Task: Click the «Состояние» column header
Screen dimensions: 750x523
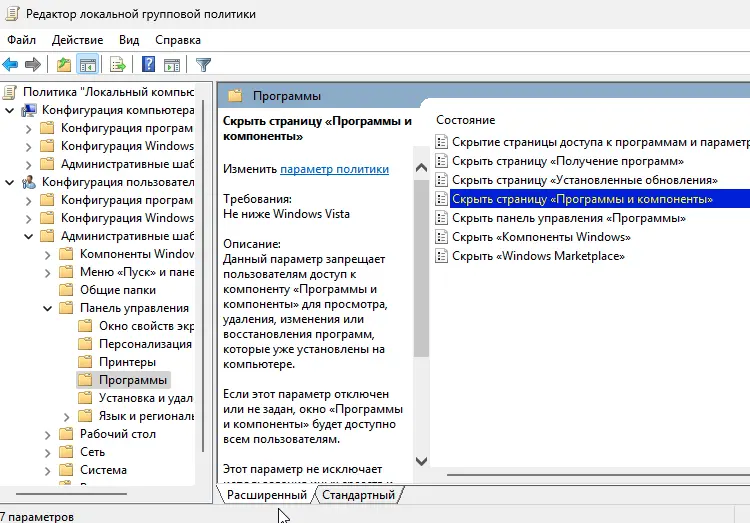Action: (465, 120)
